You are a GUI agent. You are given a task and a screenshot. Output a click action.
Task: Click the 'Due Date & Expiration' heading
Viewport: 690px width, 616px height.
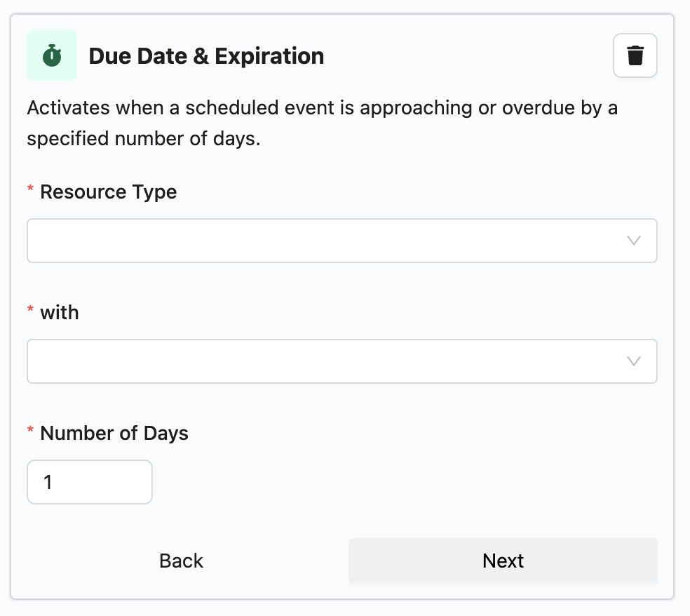point(206,56)
